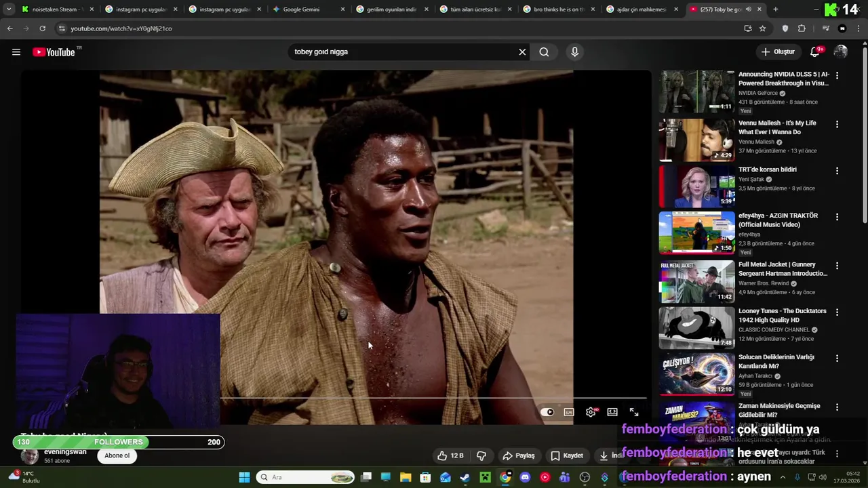Open Discord from the taskbar

(525, 477)
